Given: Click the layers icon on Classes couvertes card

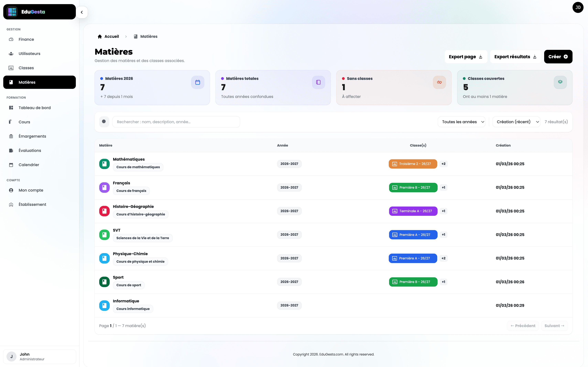Looking at the screenshot, I should [560, 82].
